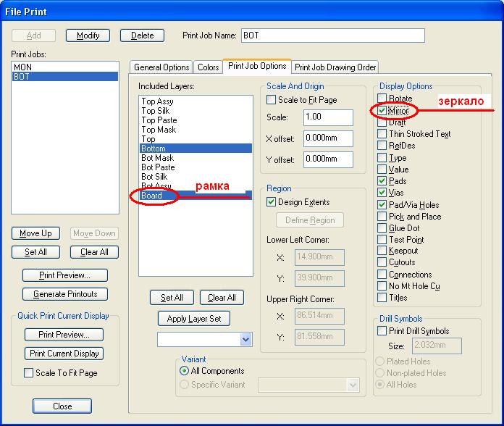This screenshot has width=504, height=426.
Task: Delete the selected print job
Action: point(142,35)
